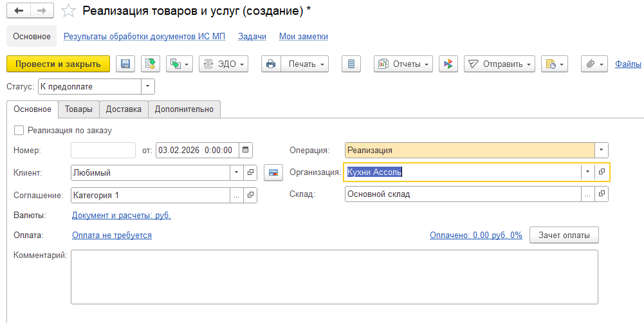Click the printer icon in toolbar

tap(271, 64)
